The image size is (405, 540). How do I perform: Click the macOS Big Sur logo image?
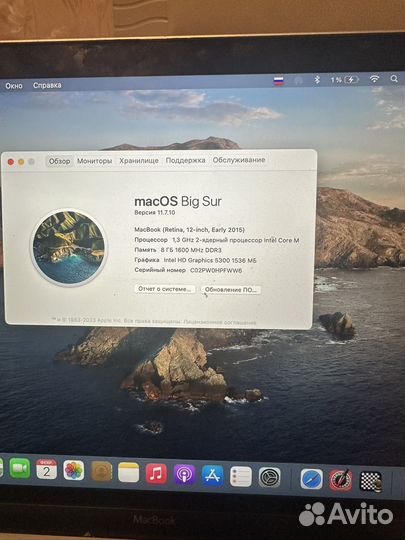click(x=69, y=247)
